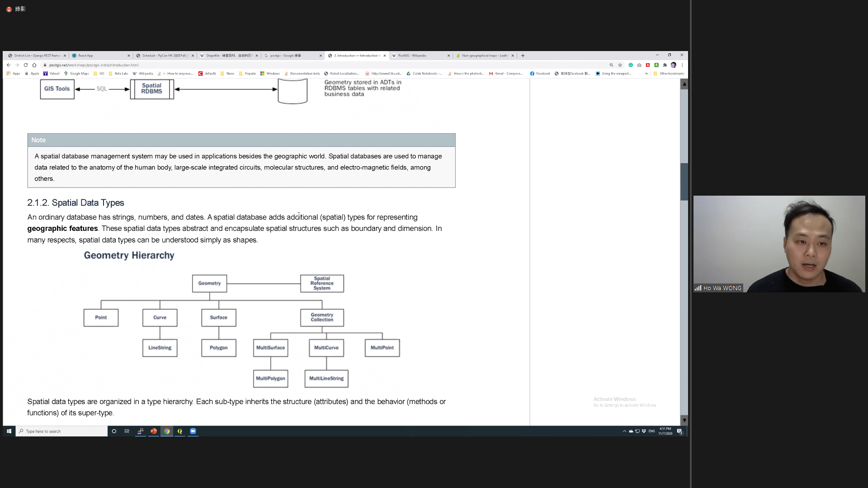Click the Geometry Collection box in diagram

[322, 317]
